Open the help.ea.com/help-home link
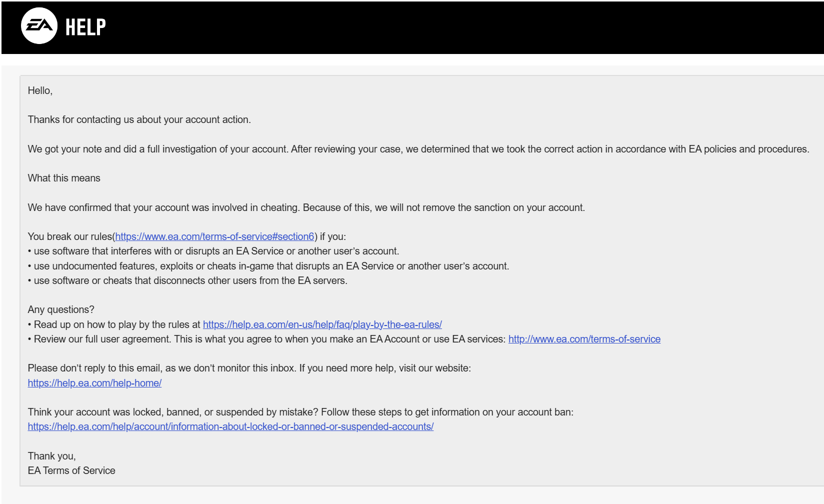The width and height of the screenshot is (824, 504). coord(94,383)
